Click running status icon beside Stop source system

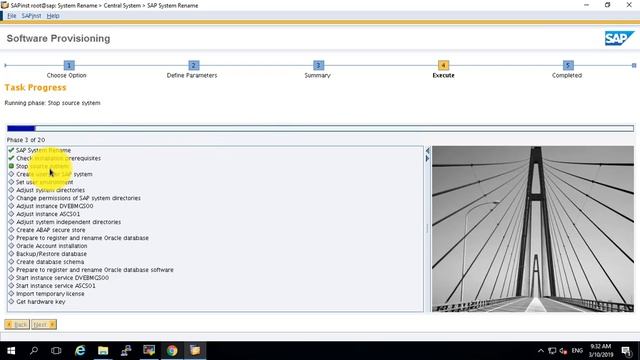point(11,166)
